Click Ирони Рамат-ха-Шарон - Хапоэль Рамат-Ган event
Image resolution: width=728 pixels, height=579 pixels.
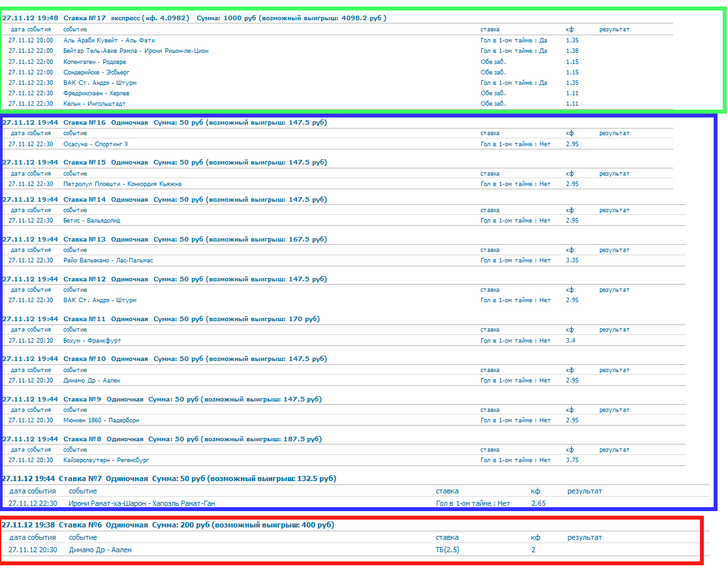(142, 504)
